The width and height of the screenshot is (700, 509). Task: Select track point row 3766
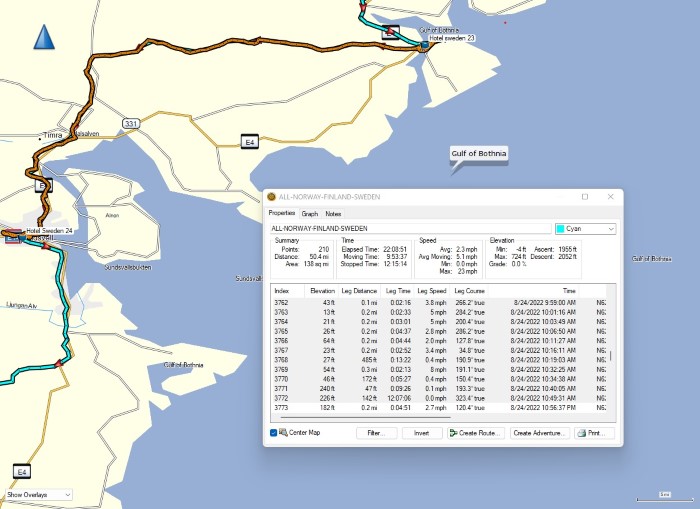click(439, 341)
